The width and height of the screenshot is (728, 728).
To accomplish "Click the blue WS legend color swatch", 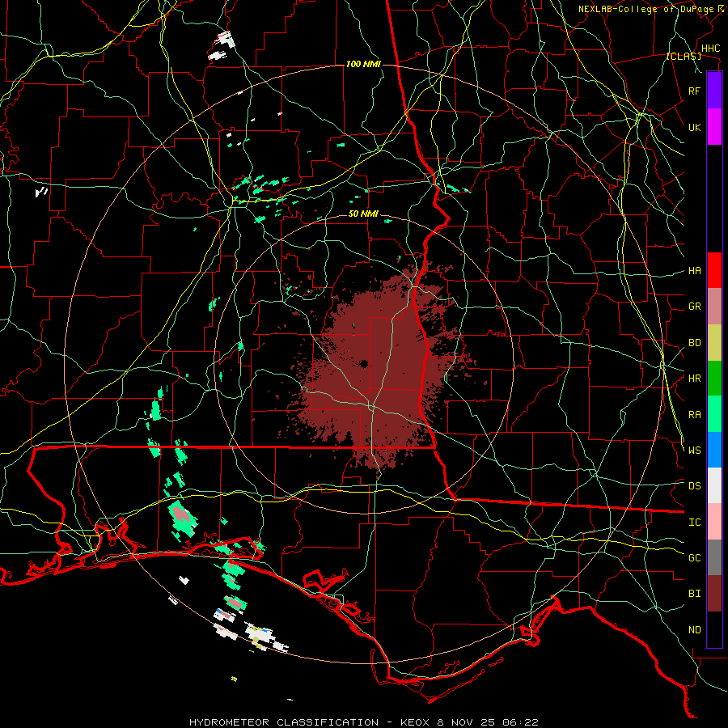I will point(714,450).
